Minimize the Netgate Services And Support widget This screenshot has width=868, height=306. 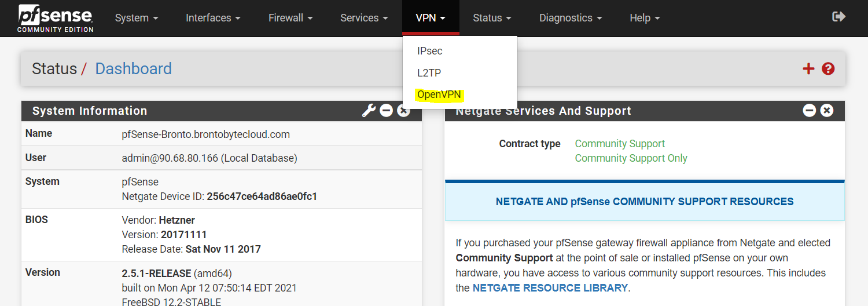pyautogui.click(x=810, y=110)
